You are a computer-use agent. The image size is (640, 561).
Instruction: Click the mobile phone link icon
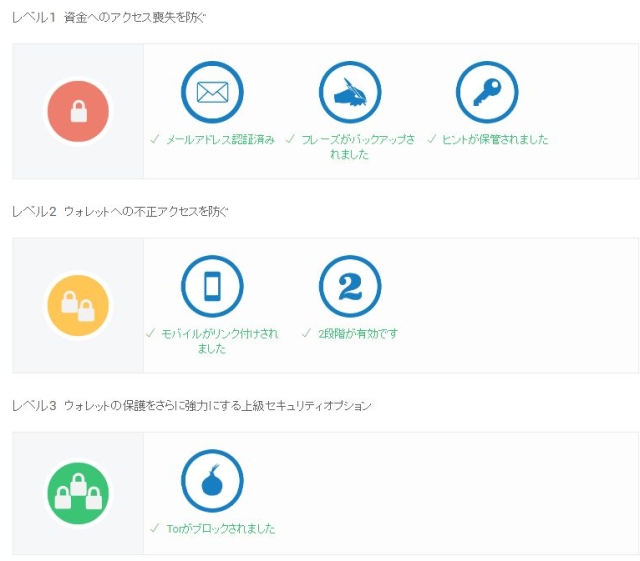(x=212, y=286)
